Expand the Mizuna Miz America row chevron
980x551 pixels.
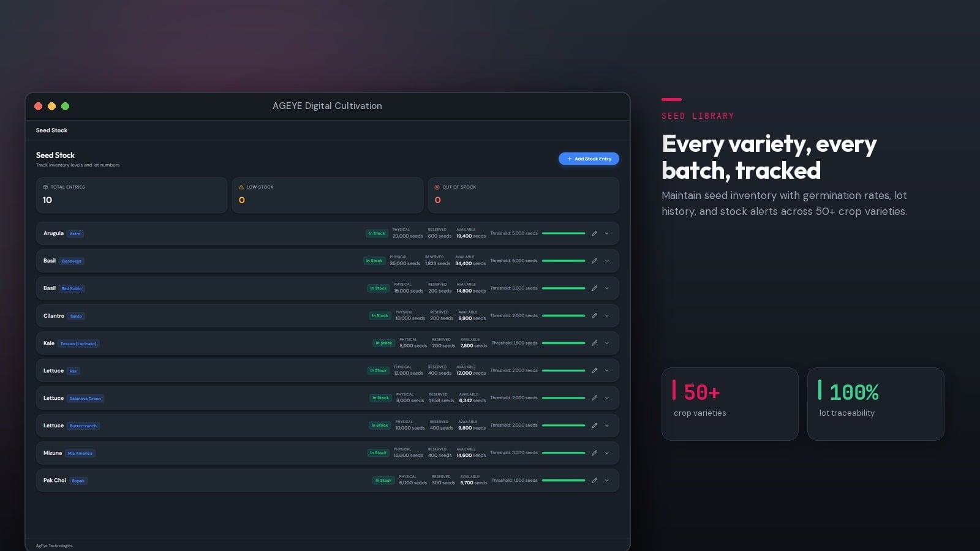[607, 453]
